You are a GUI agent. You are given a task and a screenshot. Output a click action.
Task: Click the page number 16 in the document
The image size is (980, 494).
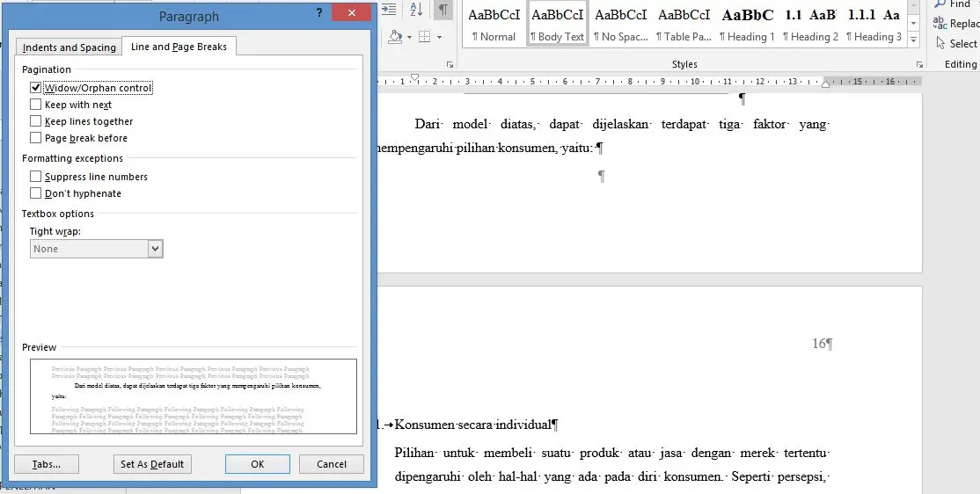[x=819, y=344]
